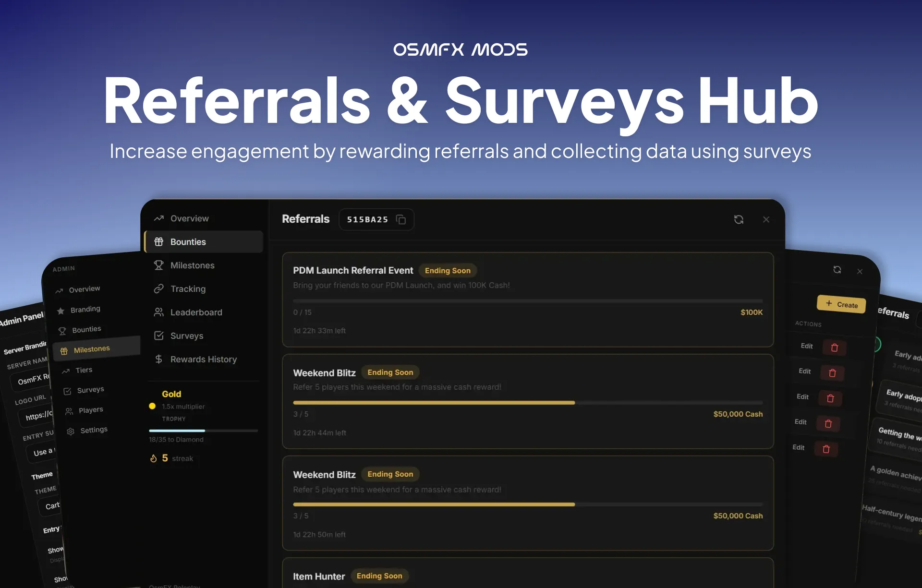Image resolution: width=922 pixels, height=588 pixels.
Task: Click the third Edit action in admin list
Action: tap(802, 396)
